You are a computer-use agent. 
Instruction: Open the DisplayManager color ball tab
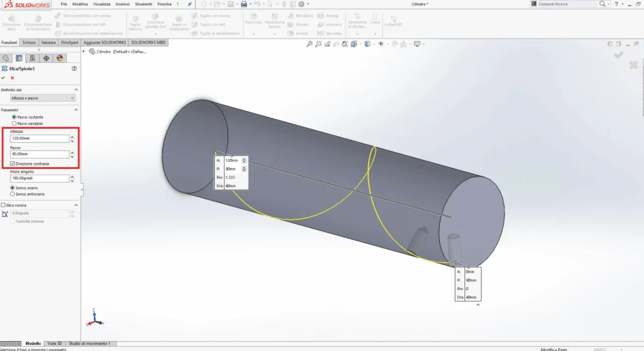coord(60,58)
